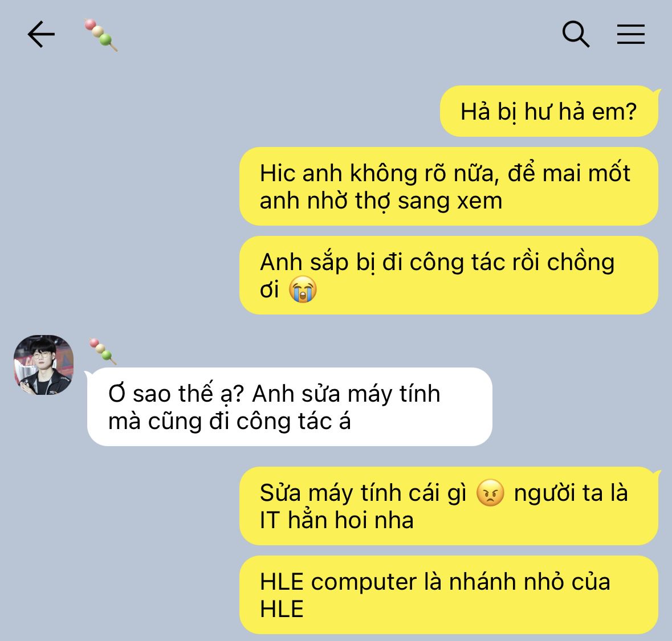
Task: Select message "HLE computer là nhánh nhỏ"
Action: pyautogui.click(x=449, y=595)
